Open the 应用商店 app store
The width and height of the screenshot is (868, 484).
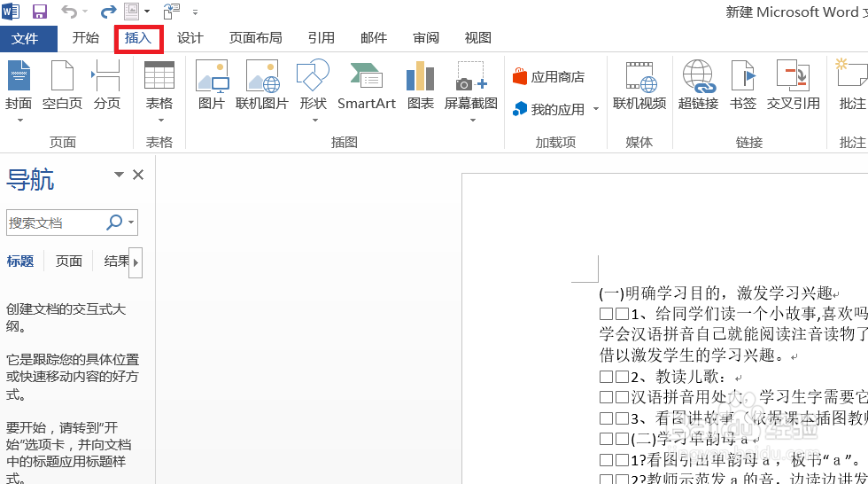click(548, 77)
